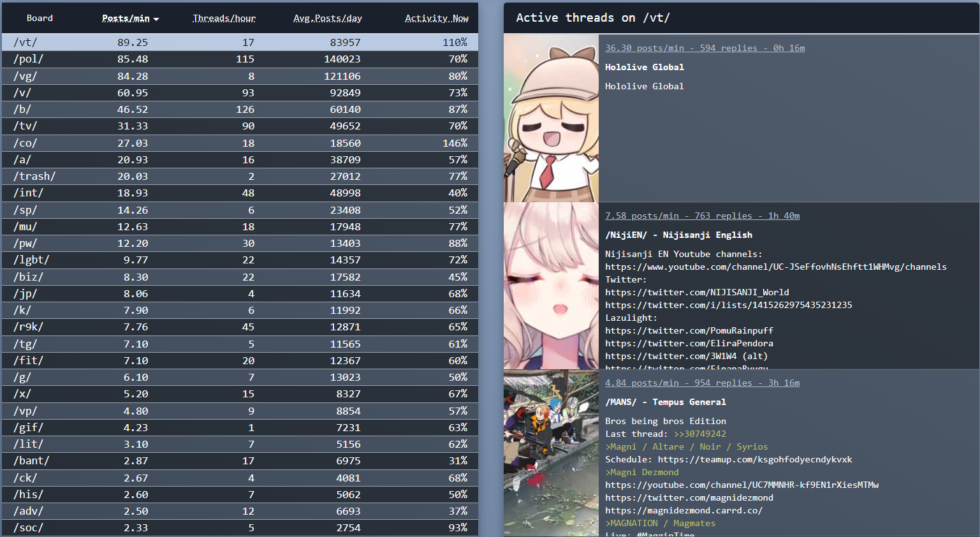Select the /fit/ board row
Viewport: 980px width, 537px height.
(240, 360)
